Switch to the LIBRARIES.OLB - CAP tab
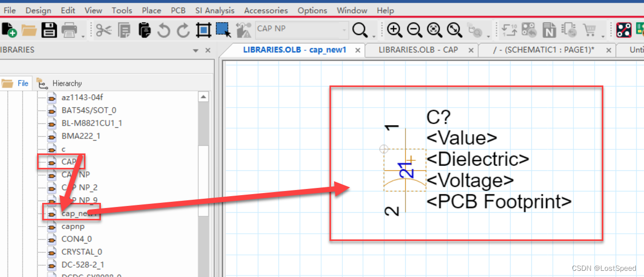Image resolution: width=644 pixels, height=277 pixels. coord(418,50)
